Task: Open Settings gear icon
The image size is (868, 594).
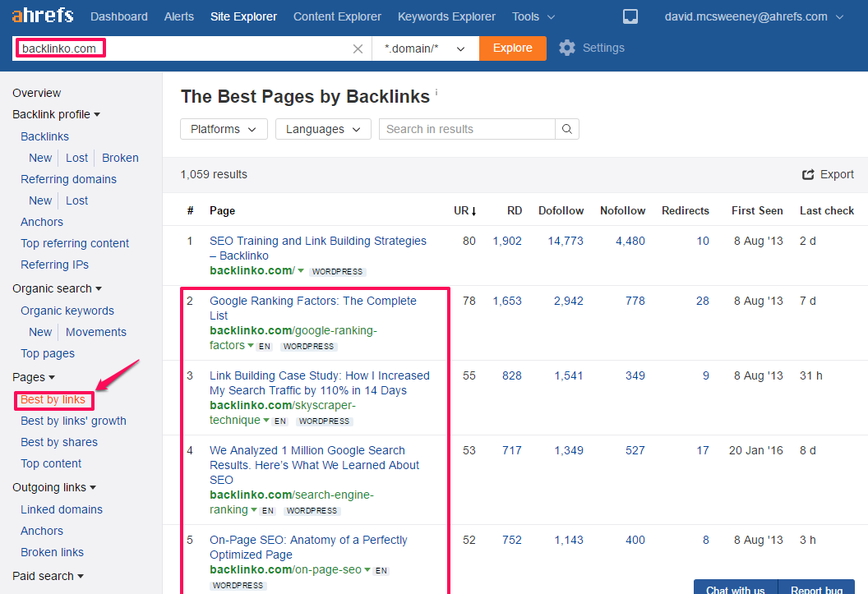Action: (x=567, y=48)
